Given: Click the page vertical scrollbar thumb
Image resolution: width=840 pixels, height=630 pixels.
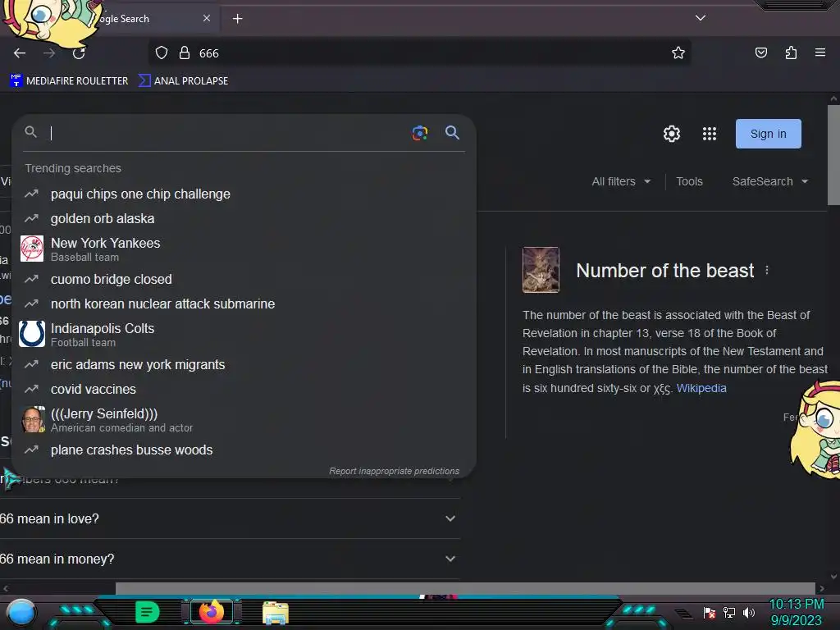Looking at the screenshot, I should tap(833, 155).
